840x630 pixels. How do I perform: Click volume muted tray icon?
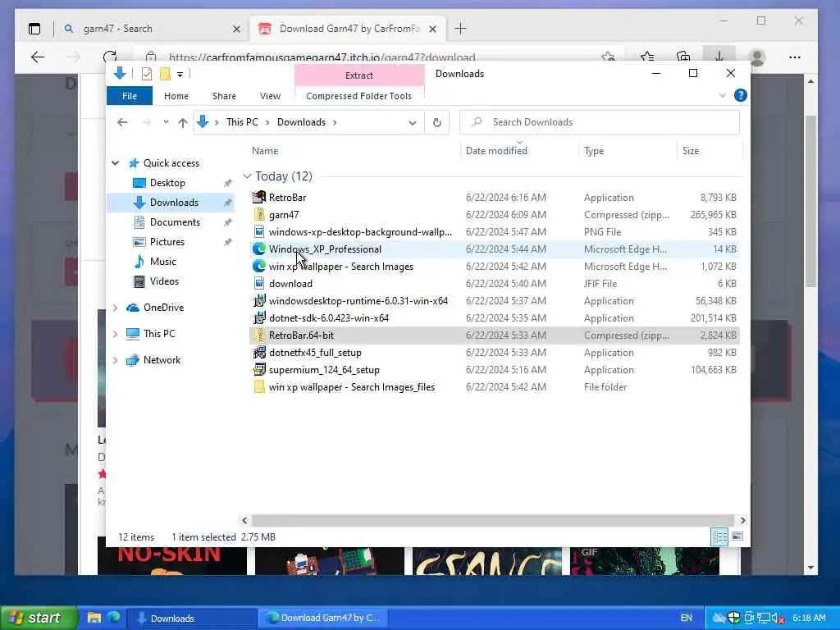[x=778, y=619]
